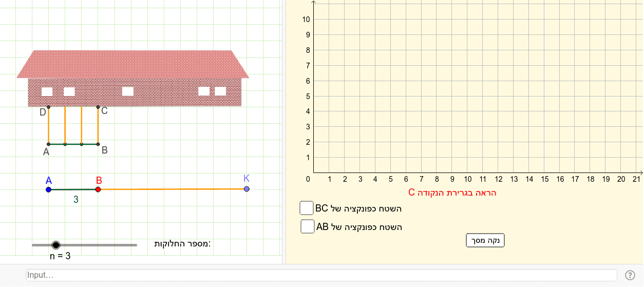The image size is (644, 287).
Task: Click the y-axis label 10 on the graph
Action: coord(306,20)
